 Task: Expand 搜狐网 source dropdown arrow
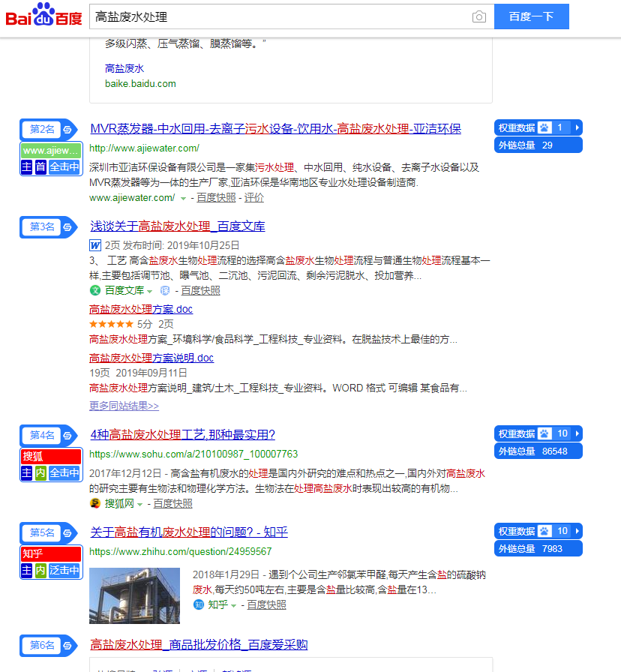[x=139, y=505]
